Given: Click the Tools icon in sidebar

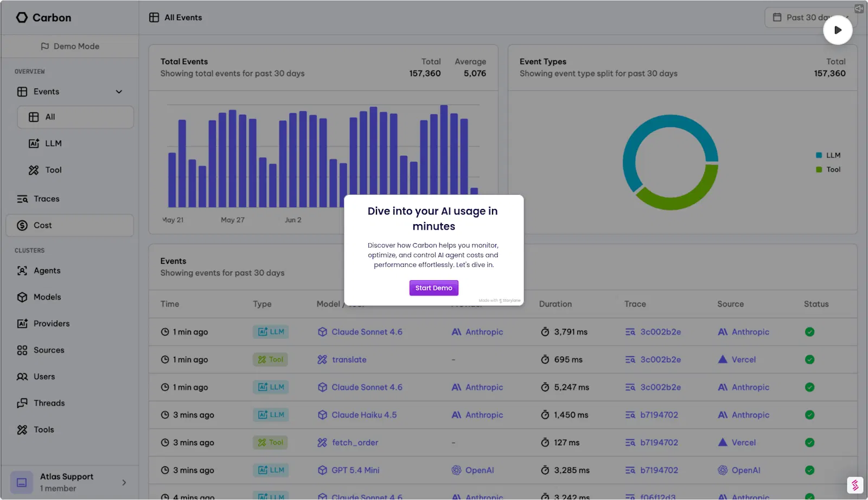Looking at the screenshot, I should pyautogui.click(x=22, y=429).
